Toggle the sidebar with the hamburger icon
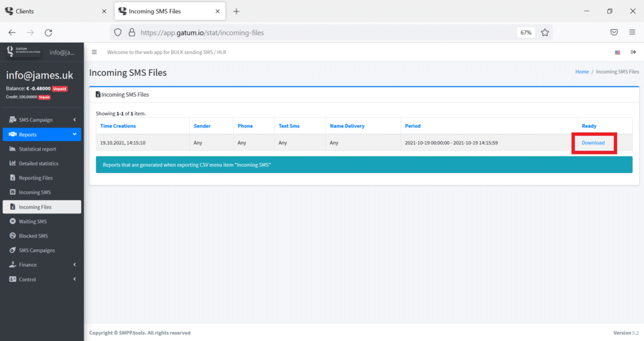Image resolution: width=644 pixels, height=341 pixels. [94, 52]
